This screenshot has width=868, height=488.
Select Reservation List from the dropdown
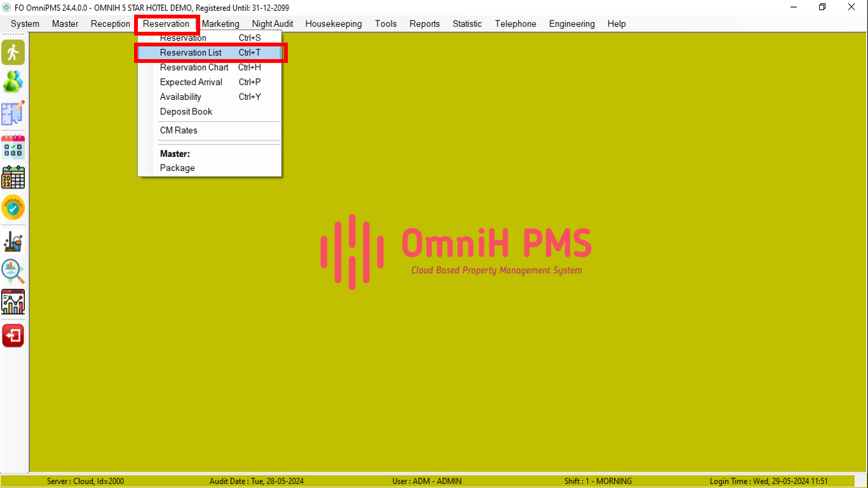tap(210, 53)
